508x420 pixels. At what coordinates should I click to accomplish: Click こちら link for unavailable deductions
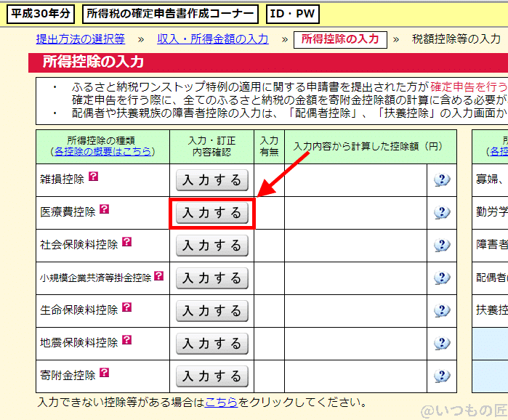(x=221, y=402)
